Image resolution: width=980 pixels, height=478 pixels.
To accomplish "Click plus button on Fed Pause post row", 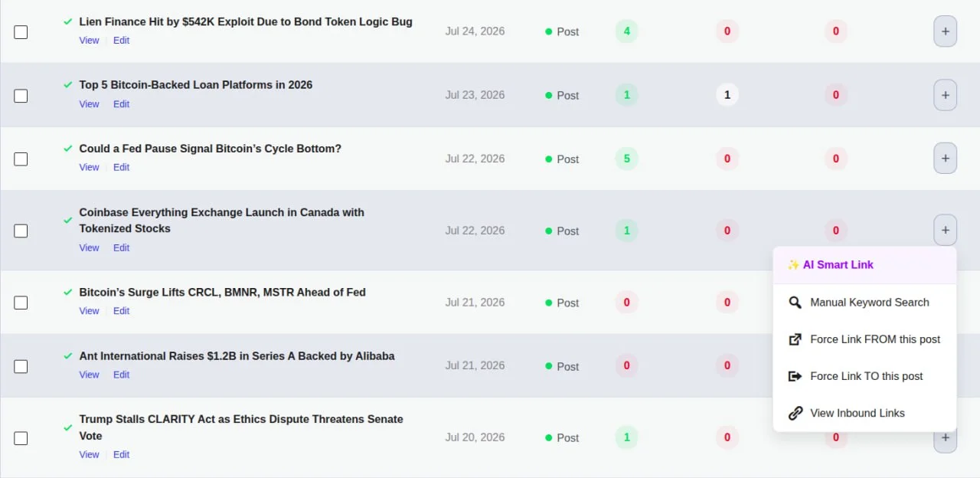I will pyautogui.click(x=945, y=159).
